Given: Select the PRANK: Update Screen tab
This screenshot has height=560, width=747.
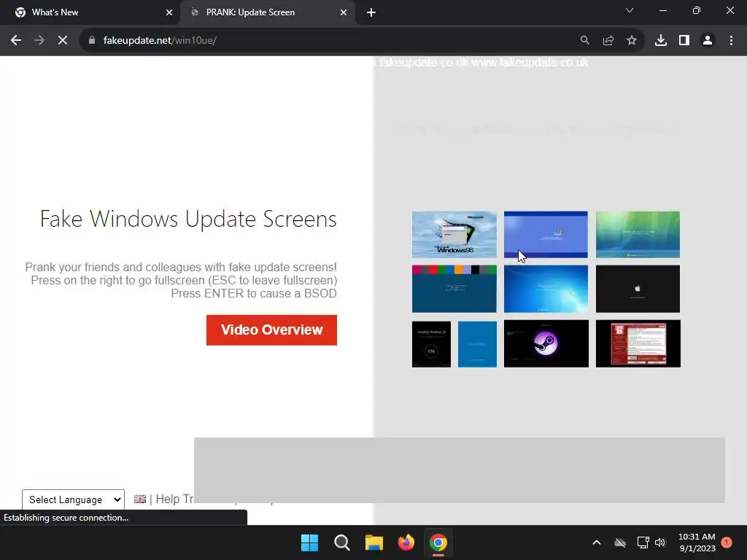Looking at the screenshot, I should pyautogui.click(x=268, y=12).
